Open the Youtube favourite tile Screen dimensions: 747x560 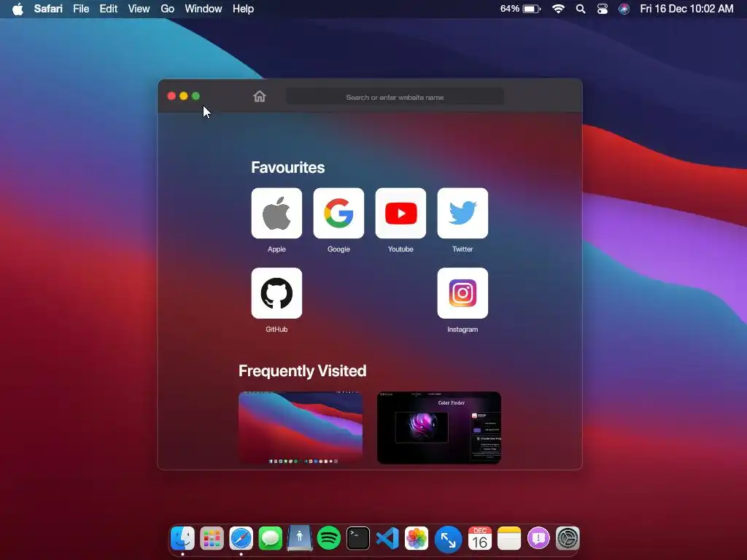(400, 214)
